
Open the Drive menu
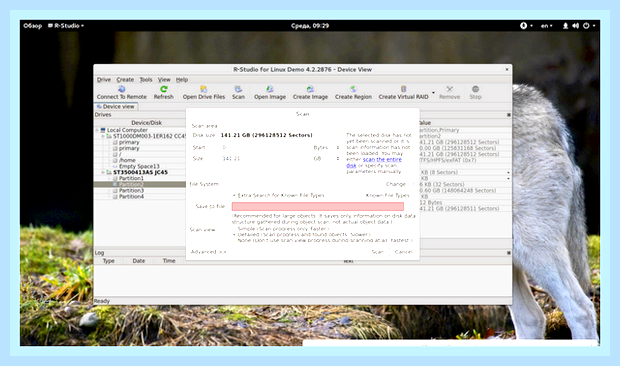(x=104, y=79)
